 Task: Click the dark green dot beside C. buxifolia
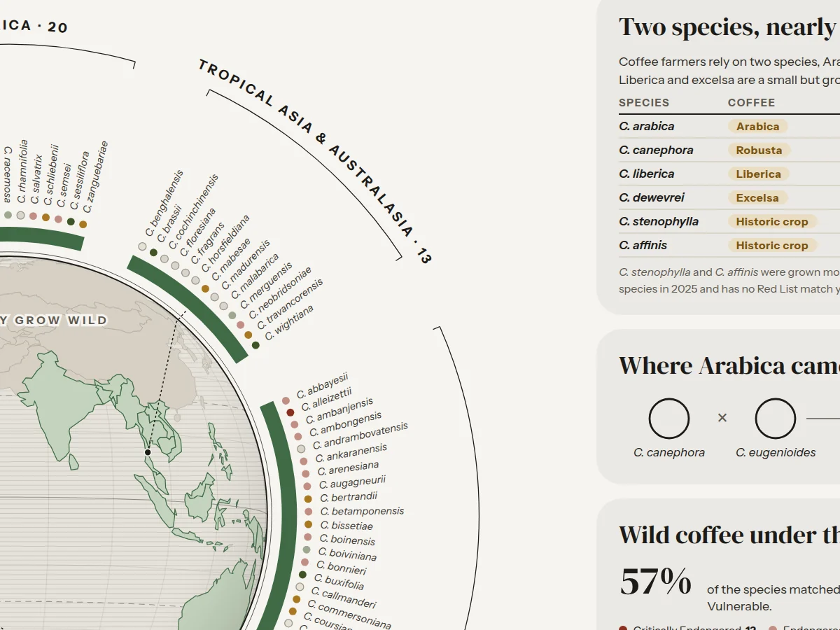[302, 575]
